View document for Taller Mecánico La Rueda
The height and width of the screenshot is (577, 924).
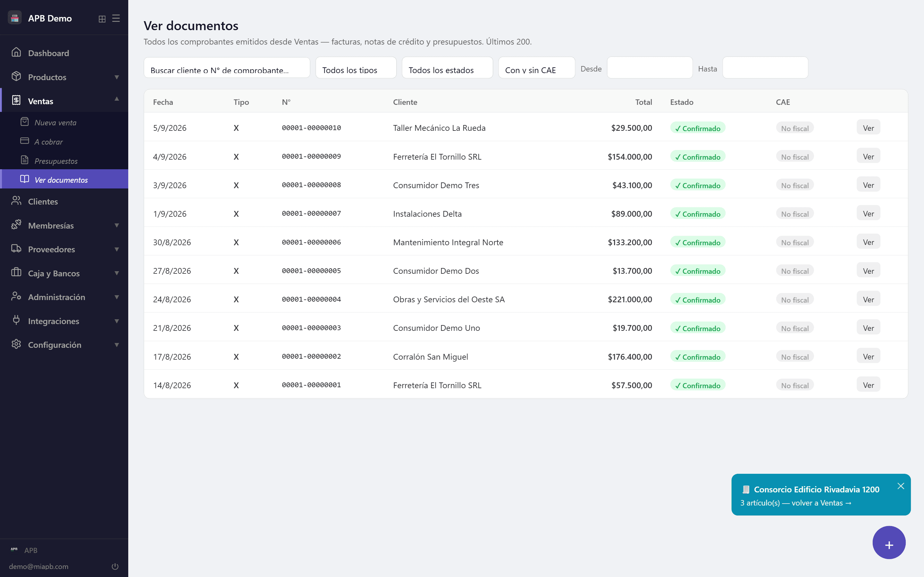click(x=868, y=128)
